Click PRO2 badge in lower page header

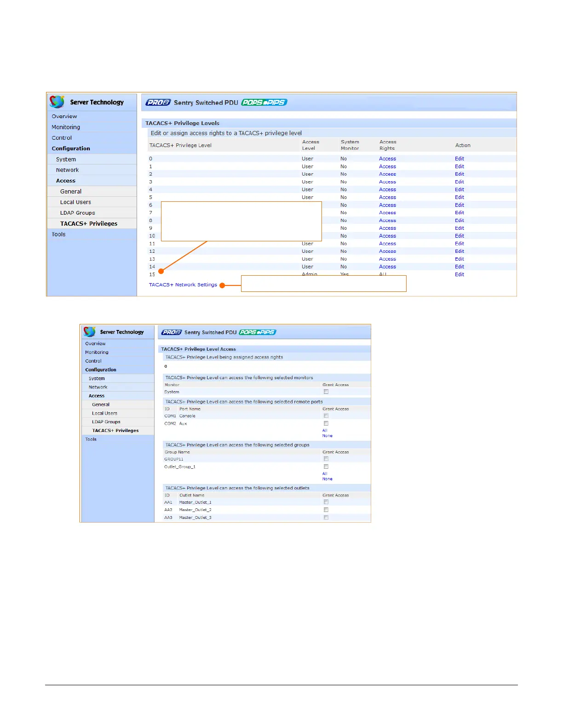(x=172, y=332)
